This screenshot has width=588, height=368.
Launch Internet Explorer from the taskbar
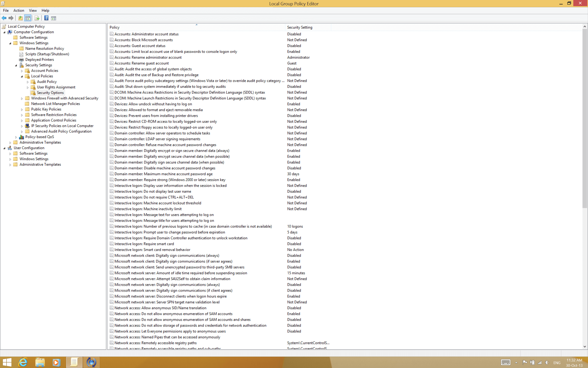(x=23, y=362)
